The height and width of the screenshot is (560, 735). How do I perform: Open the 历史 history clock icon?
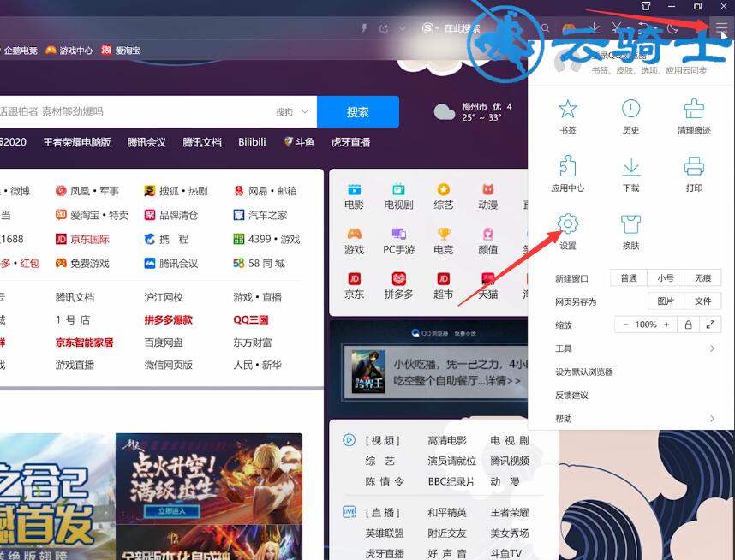click(631, 109)
